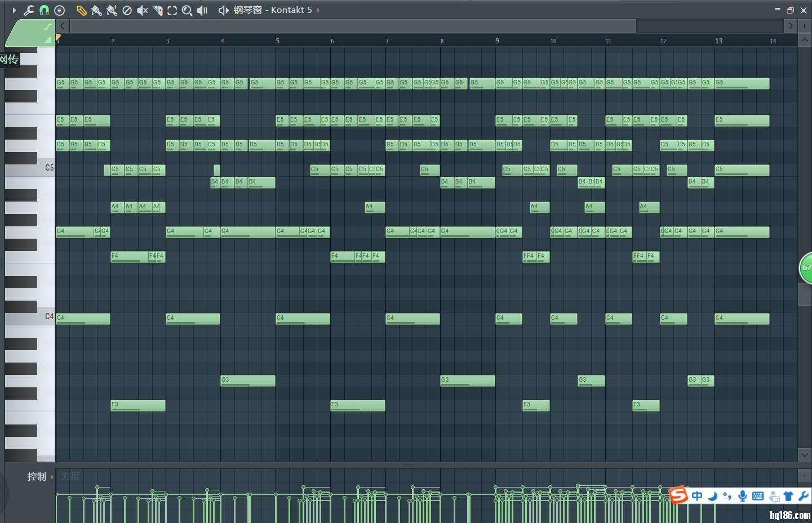812x523 pixels.
Task: Open the Sogou skin shirt icon
Action: (788, 496)
